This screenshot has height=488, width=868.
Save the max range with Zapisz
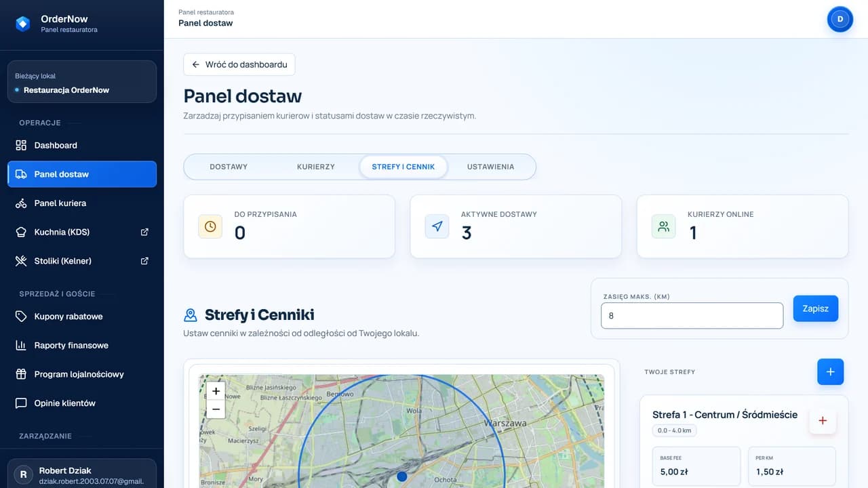click(816, 308)
